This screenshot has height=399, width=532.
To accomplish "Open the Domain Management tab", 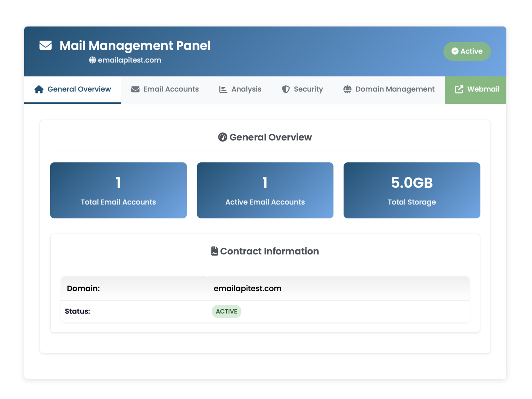I will coord(389,89).
